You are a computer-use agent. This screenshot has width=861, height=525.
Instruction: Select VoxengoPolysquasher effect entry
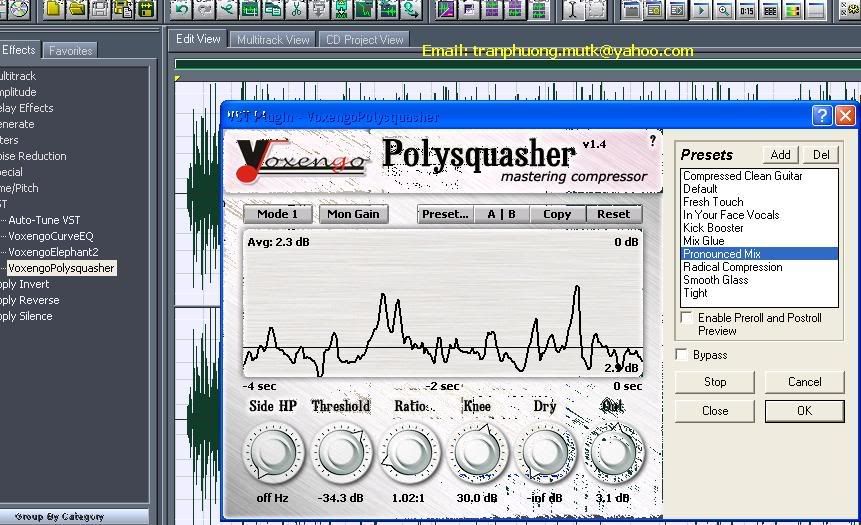[x=61, y=268]
